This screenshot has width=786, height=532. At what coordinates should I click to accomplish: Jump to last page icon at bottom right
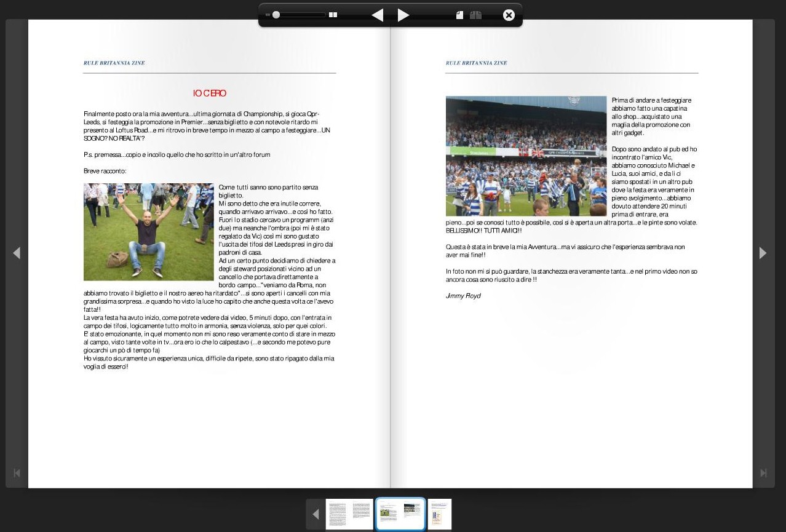[763, 473]
